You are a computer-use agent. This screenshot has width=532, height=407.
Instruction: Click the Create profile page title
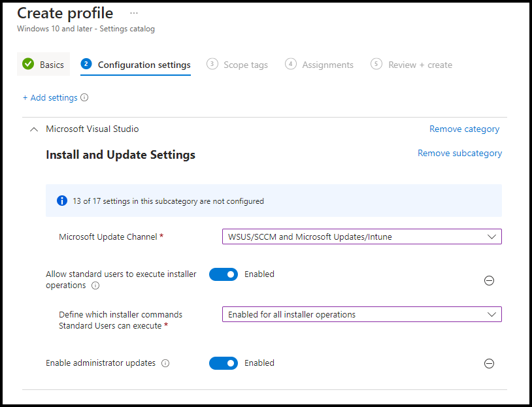pyautogui.click(x=65, y=13)
